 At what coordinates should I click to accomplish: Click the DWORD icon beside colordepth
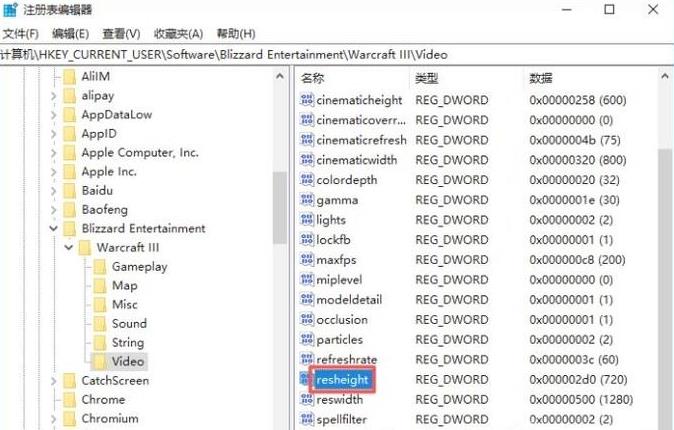307,179
